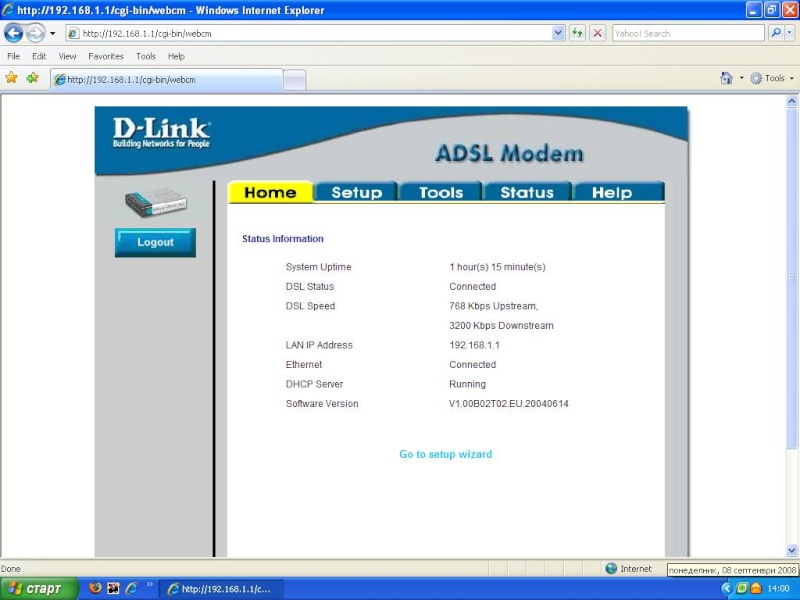This screenshot has height=600, width=800.
Task: Open the Favorites menu
Action: tap(106, 57)
